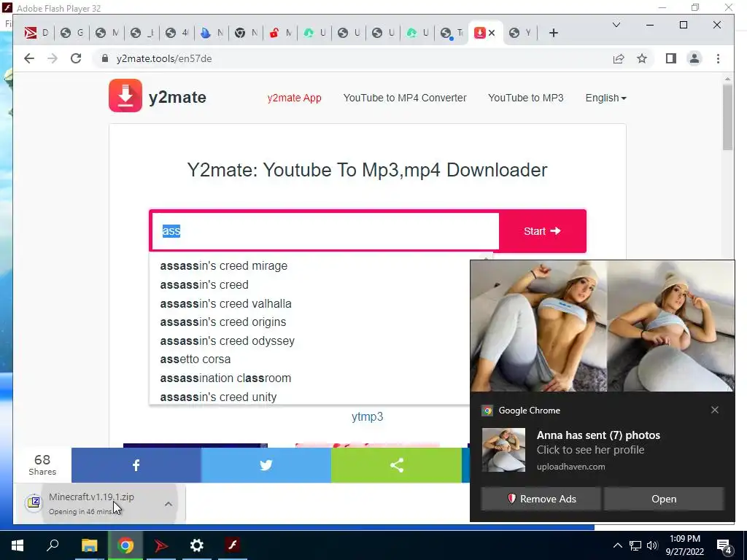Select suggestion assassination classroom
Viewport: 747px width, 560px height.
pyautogui.click(x=225, y=378)
